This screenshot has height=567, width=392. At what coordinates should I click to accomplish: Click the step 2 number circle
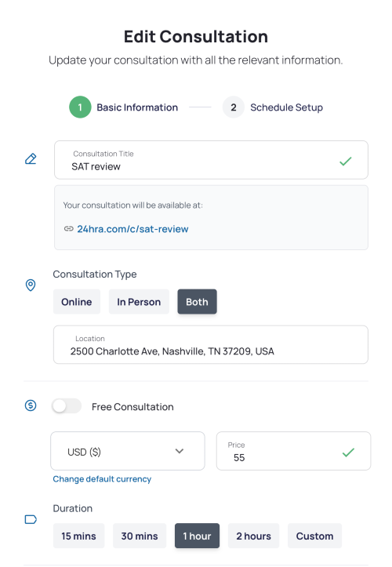(234, 107)
